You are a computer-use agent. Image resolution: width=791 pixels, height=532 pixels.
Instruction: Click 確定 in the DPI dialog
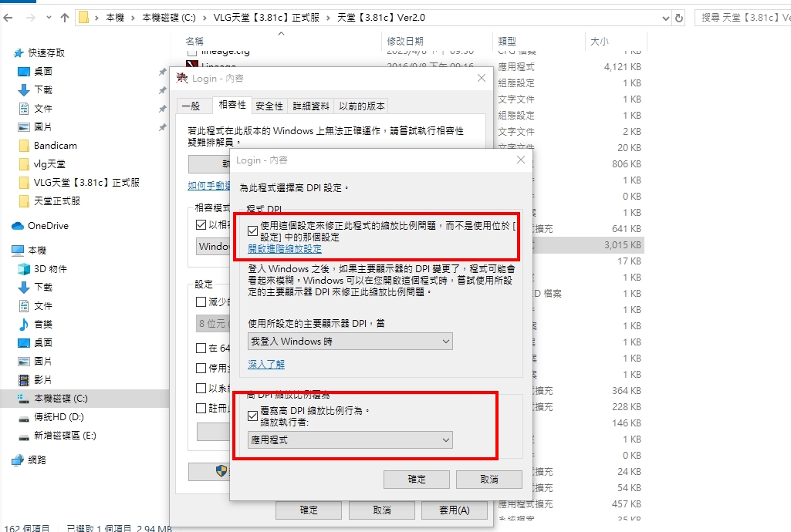417,480
